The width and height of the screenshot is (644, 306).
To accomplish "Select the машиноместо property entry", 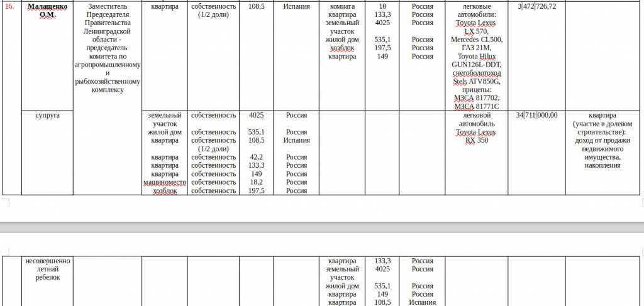I will (x=165, y=182).
